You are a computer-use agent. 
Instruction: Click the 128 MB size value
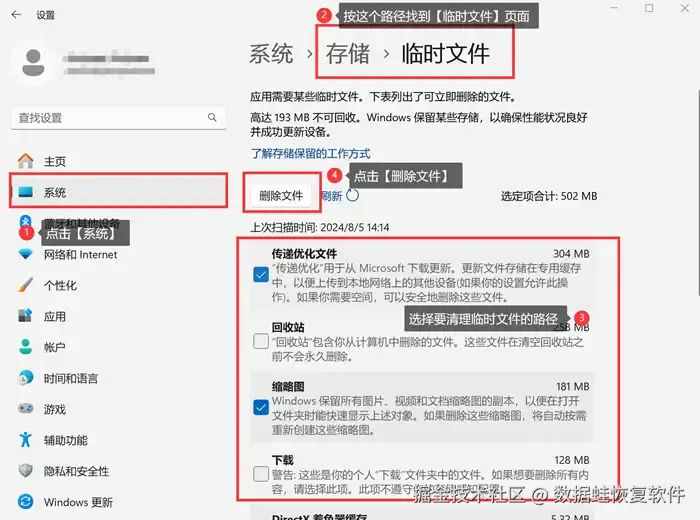pos(572,460)
